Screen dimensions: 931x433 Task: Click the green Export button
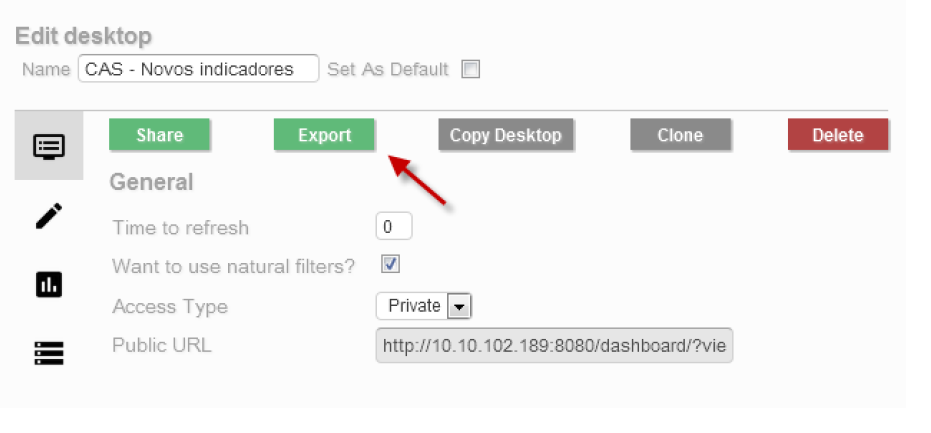(324, 136)
